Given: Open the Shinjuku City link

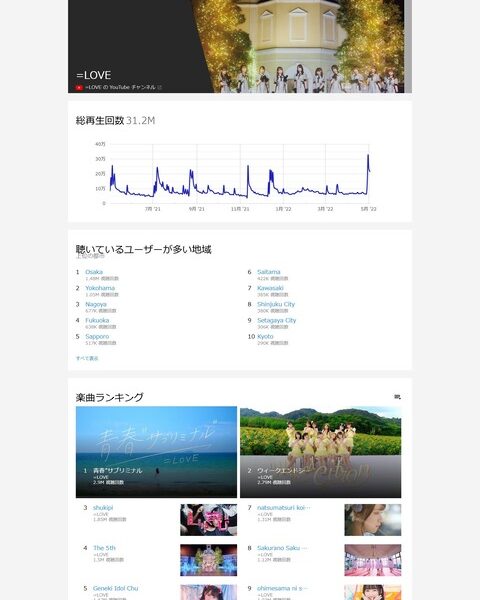Looking at the screenshot, I should click(276, 304).
